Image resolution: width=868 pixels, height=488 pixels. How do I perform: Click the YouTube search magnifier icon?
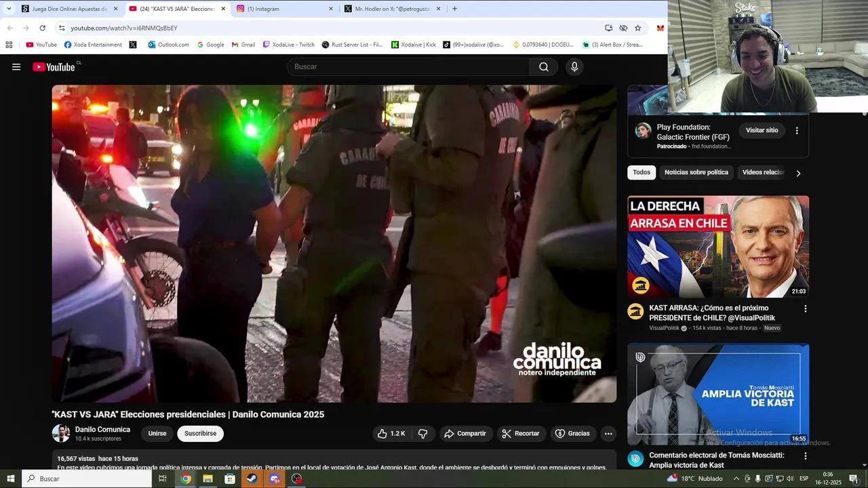click(x=543, y=66)
